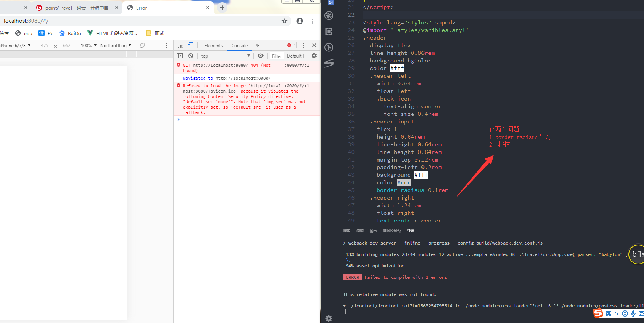The width and height of the screenshot is (644, 323).
Task: Open the 面试 bookmarks folder
Action: (155, 33)
